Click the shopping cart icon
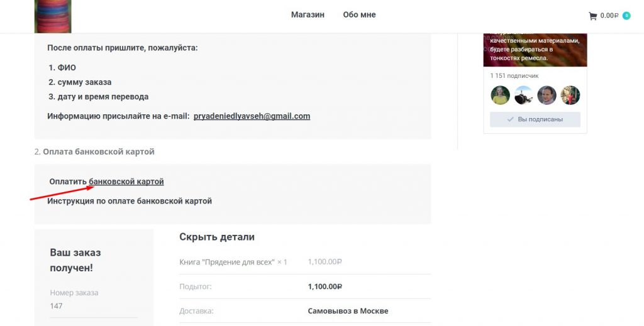Image resolution: width=644 pixels, height=326 pixels. click(592, 16)
